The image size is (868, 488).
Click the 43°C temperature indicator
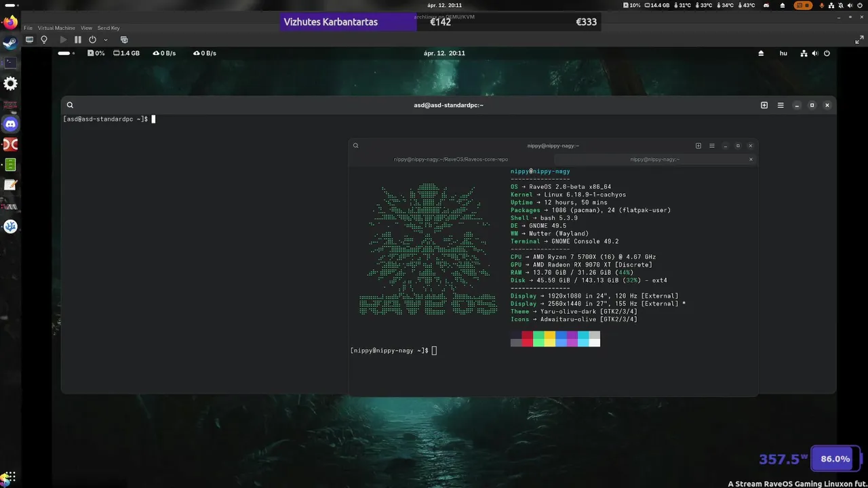pos(745,5)
